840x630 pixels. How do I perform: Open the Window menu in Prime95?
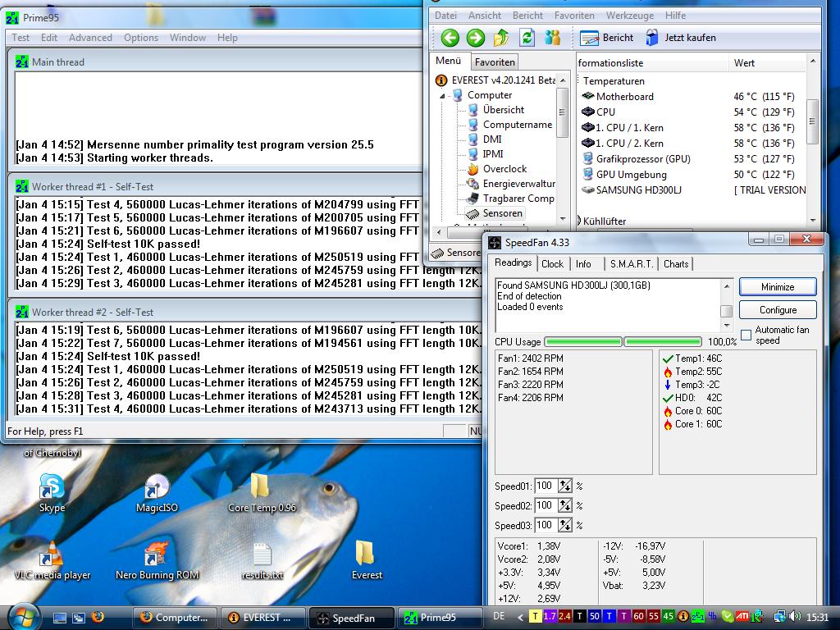coord(188,38)
